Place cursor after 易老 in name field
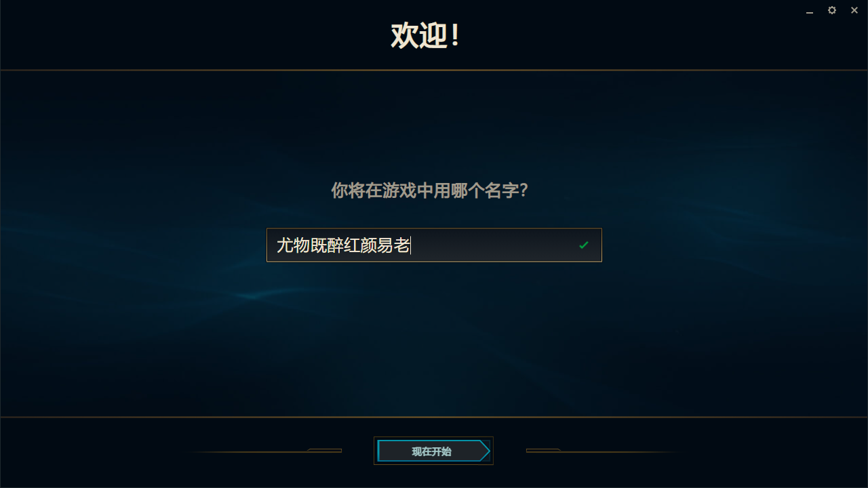This screenshot has height=488, width=868. click(411, 245)
